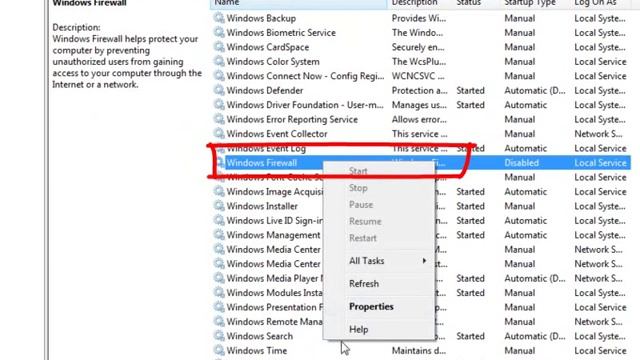The height and width of the screenshot is (360, 640).
Task: Click the Windows Driver Foundation gear icon
Action: click(x=219, y=104)
